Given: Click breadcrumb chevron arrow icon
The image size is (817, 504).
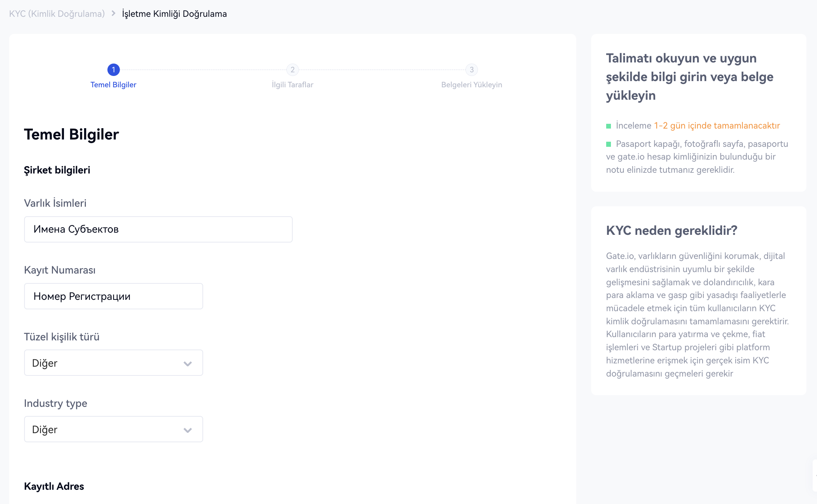Looking at the screenshot, I should coord(113,14).
